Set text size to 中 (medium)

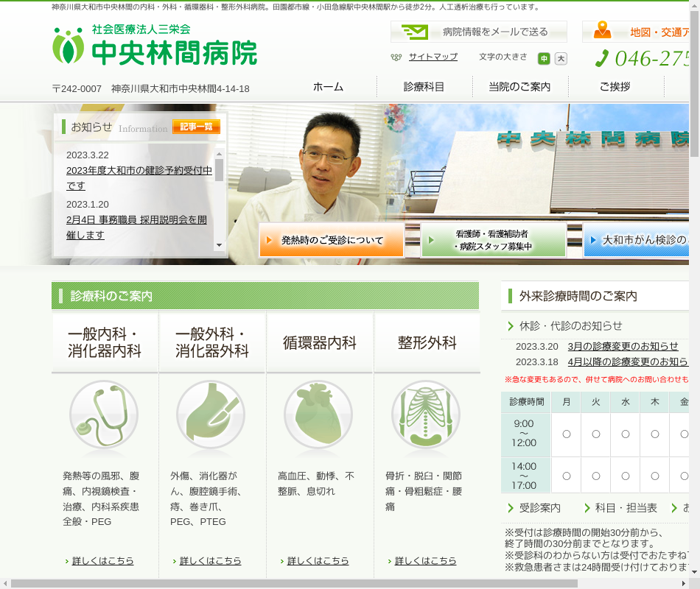pos(544,58)
